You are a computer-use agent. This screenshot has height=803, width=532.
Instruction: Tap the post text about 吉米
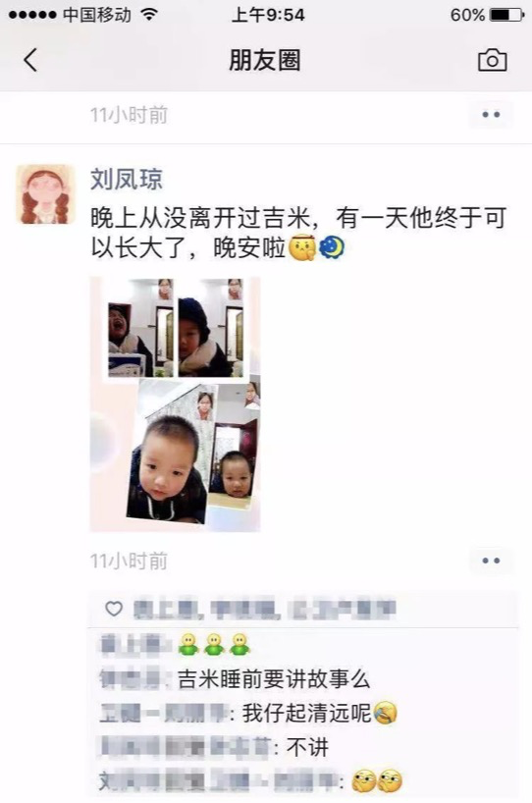point(298,233)
